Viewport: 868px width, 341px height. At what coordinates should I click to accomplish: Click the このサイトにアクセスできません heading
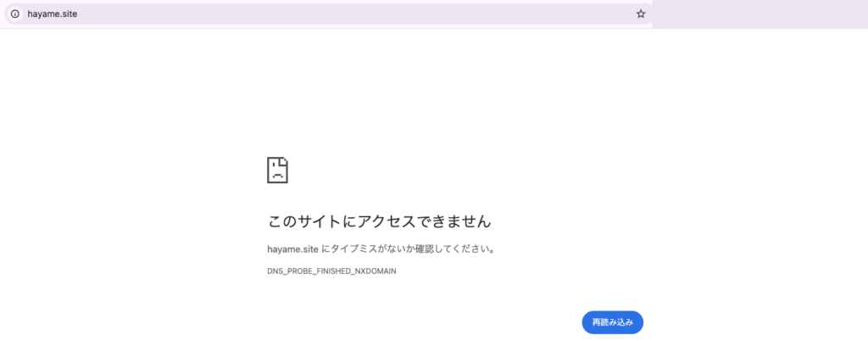coord(379,222)
